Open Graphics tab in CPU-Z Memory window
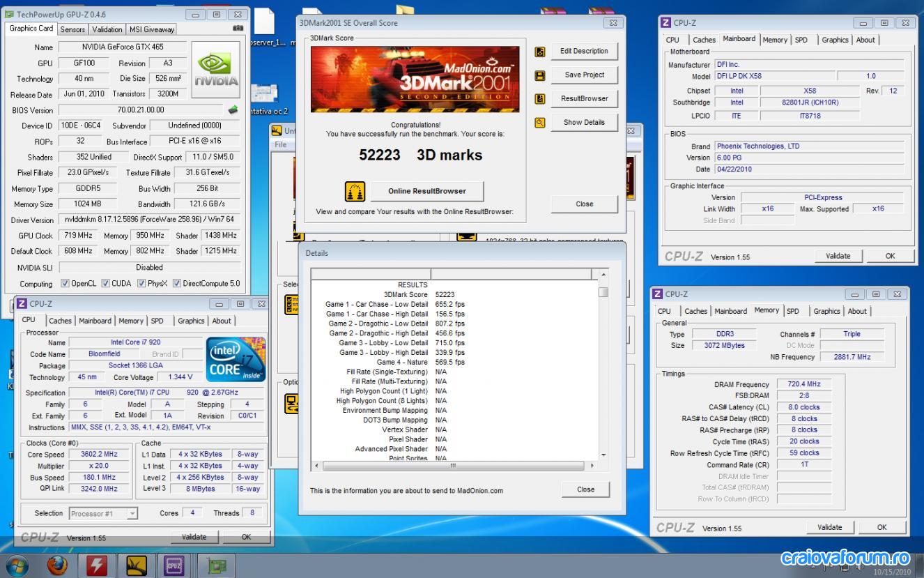Screen dimensions: 924x578 coord(826,311)
